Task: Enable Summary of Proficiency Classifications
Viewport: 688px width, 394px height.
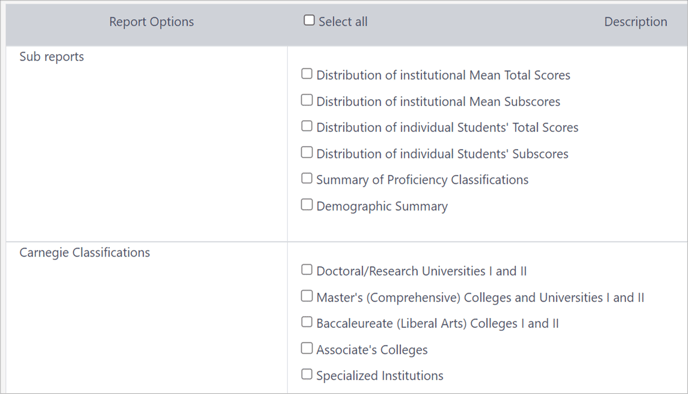Action: coord(307,178)
